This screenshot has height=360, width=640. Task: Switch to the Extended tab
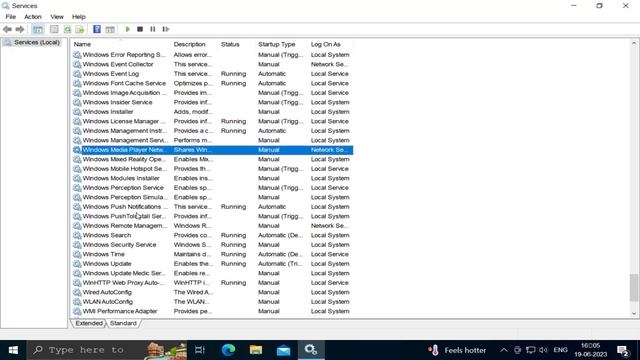89,323
